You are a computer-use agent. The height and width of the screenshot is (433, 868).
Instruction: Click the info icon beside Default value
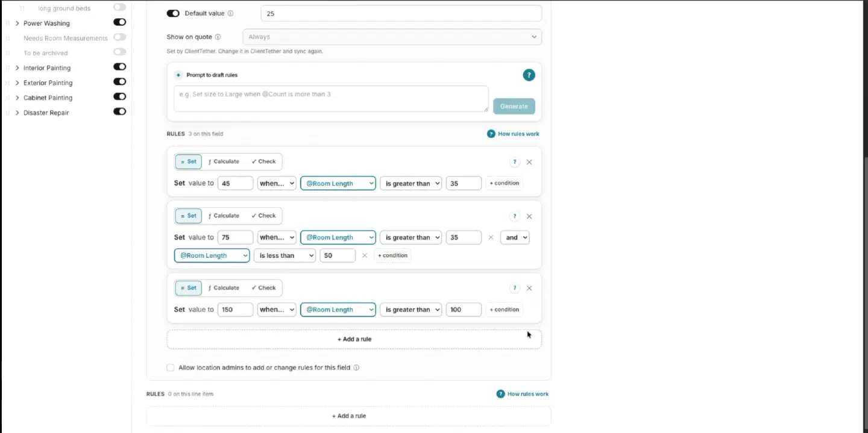tap(231, 13)
